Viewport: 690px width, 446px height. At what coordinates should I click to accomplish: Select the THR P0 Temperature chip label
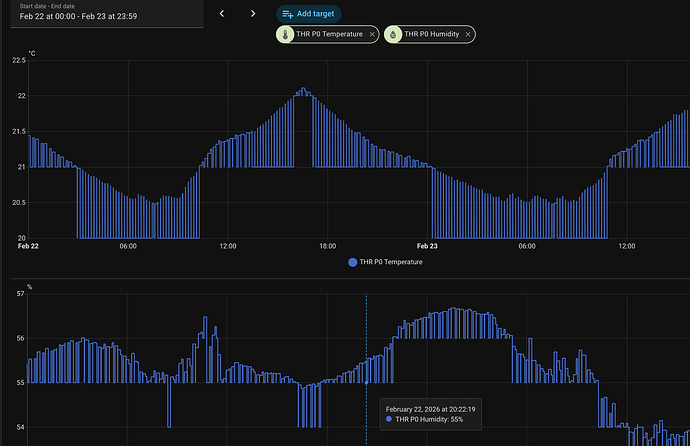tap(330, 35)
